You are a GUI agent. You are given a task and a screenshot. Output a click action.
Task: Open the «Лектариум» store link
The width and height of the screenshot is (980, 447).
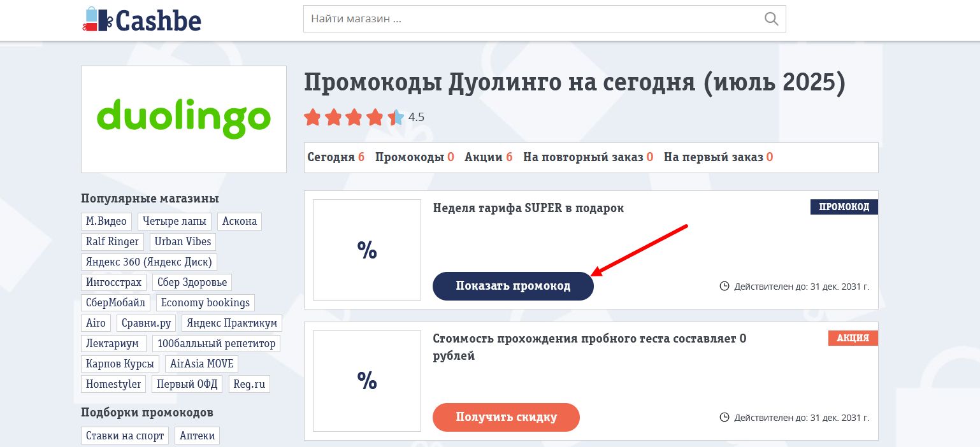[114, 344]
